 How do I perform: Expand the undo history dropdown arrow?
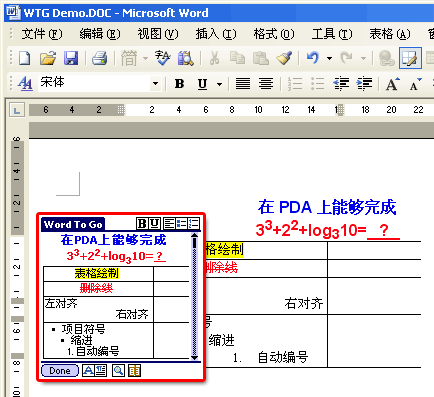[329, 58]
